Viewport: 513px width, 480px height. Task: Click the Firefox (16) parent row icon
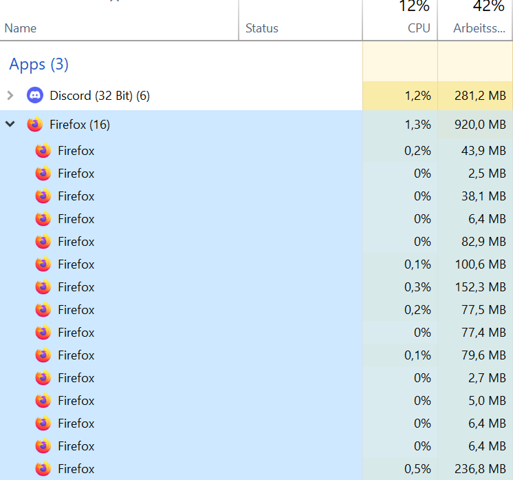35,124
